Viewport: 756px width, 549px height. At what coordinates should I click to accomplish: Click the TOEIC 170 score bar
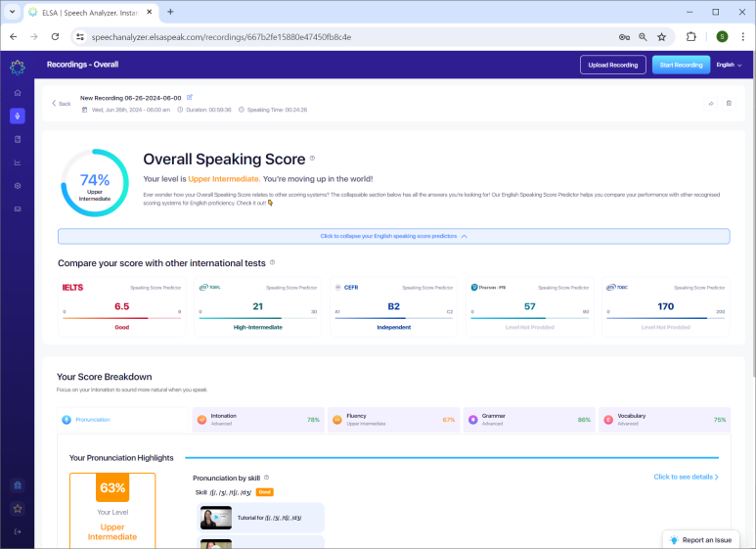coord(665,318)
